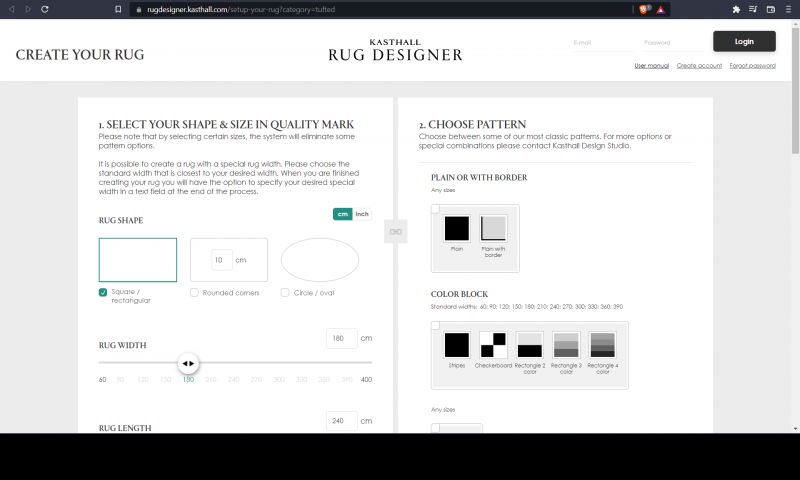Follow the Create account link
800x480 pixels.
[x=699, y=65]
